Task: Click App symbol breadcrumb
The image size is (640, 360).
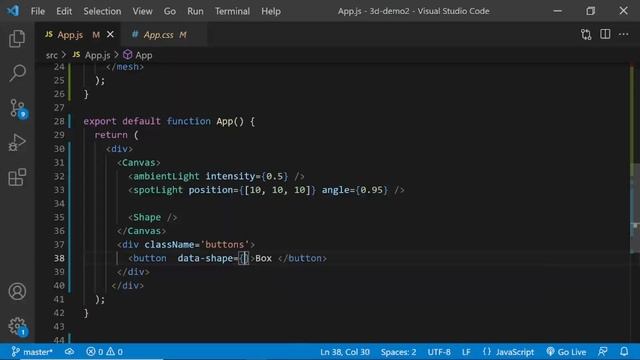Action: pos(138,55)
